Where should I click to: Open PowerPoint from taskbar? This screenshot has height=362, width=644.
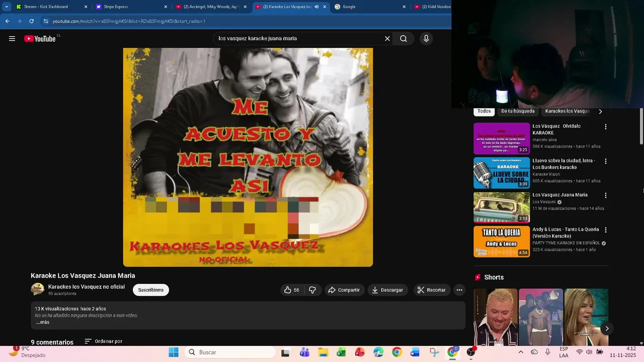(x=360, y=352)
